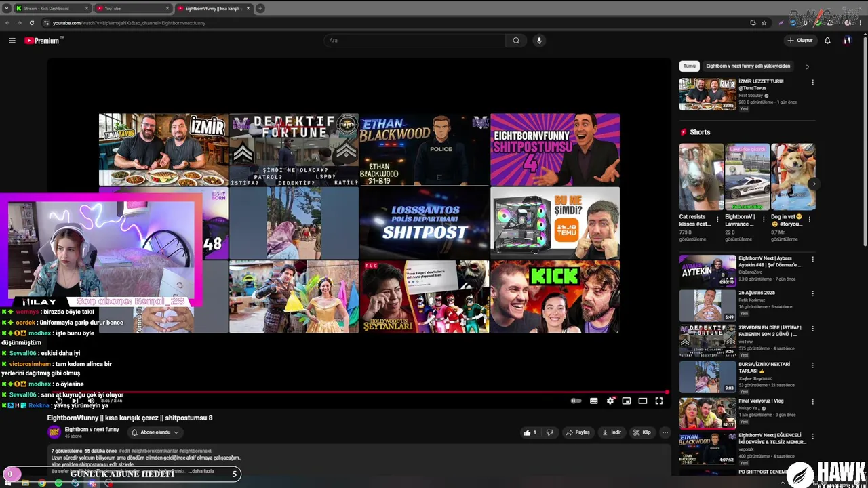Switch to the YouTube browser tab
868x488 pixels.
[132, 8]
